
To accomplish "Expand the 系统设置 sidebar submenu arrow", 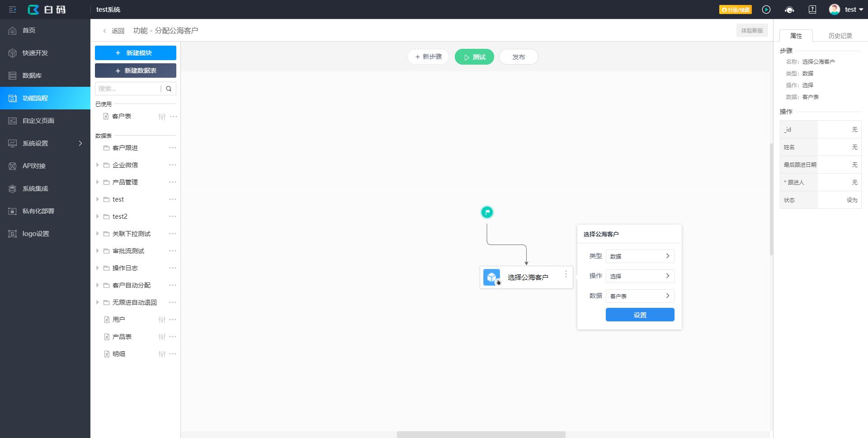I will pos(80,143).
